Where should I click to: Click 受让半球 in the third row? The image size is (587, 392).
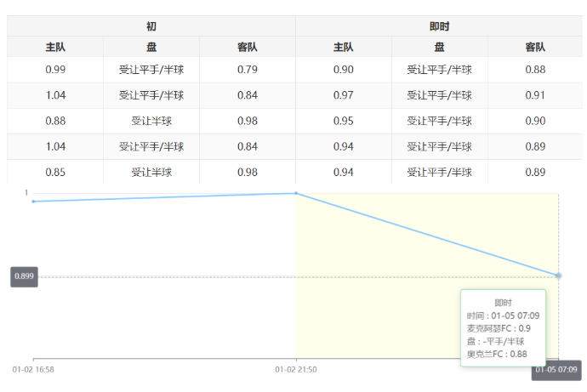point(151,121)
